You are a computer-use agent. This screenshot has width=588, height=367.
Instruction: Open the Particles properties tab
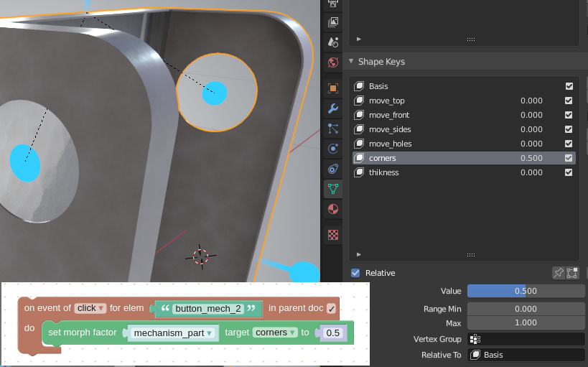tap(332, 129)
